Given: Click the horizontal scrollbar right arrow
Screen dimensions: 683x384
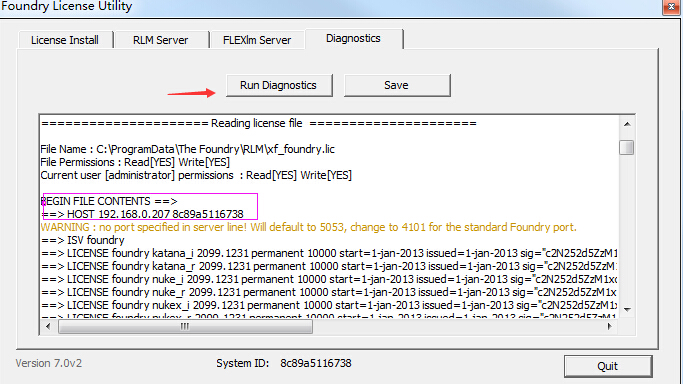Looking at the screenshot, I should point(609,326).
